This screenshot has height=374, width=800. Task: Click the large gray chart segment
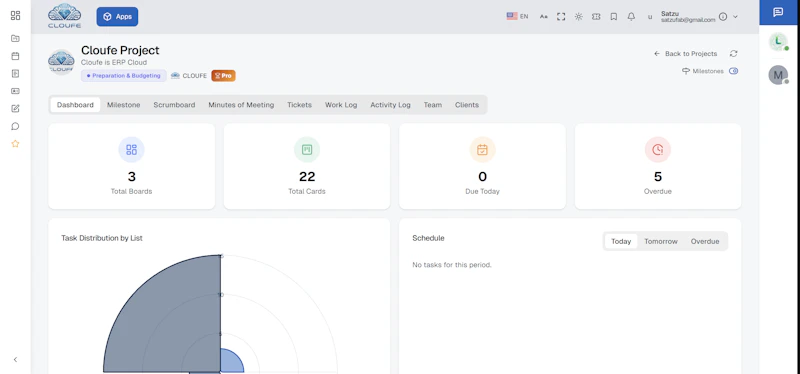pyautogui.click(x=168, y=321)
